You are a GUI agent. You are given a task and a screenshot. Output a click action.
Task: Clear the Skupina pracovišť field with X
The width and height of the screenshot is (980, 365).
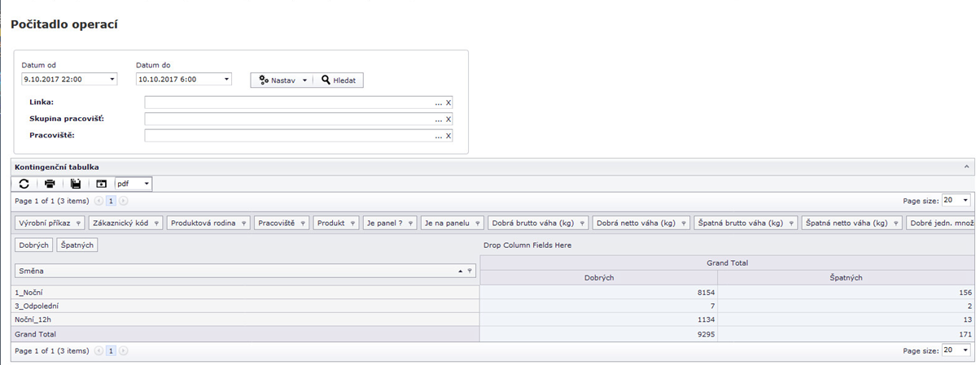coord(448,119)
